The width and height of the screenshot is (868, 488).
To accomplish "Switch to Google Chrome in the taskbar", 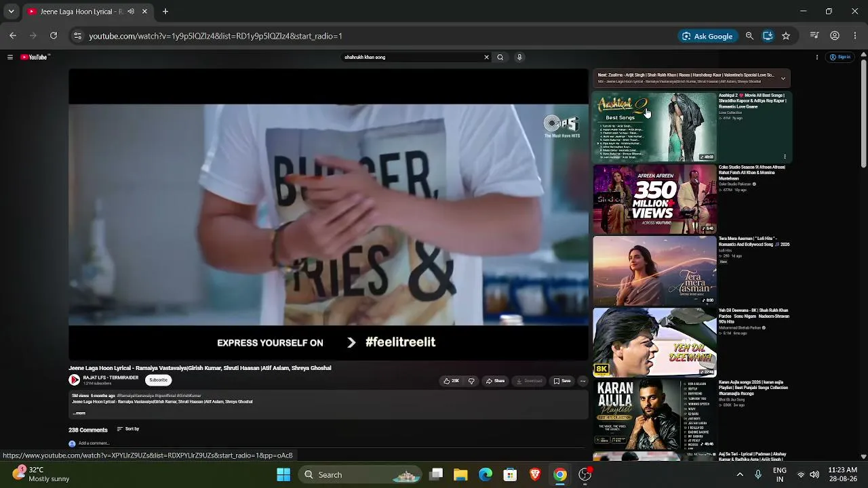I will pyautogui.click(x=560, y=474).
